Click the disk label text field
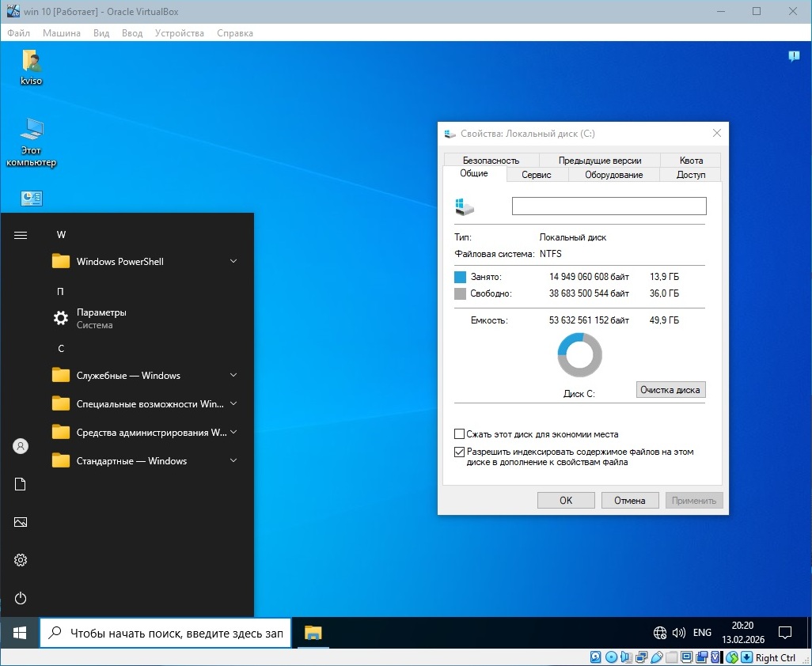Image resolution: width=812 pixels, height=666 pixels. 609,206
